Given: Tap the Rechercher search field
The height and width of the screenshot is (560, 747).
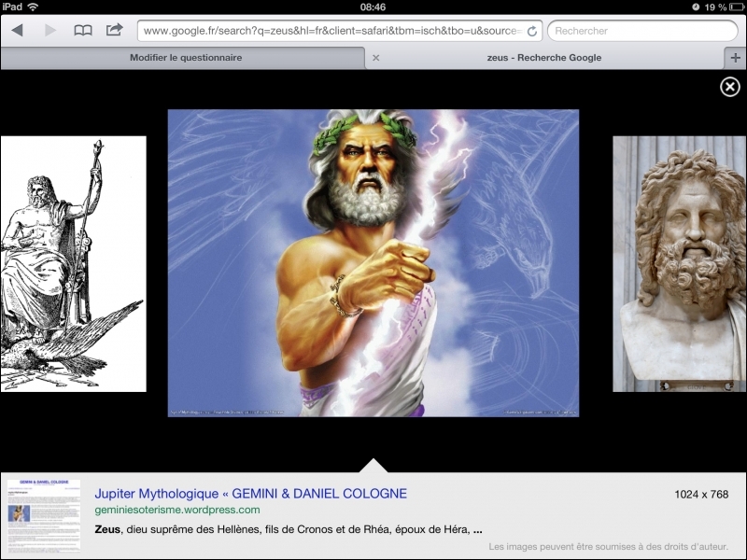Looking at the screenshot, I should click(x=642, y=31).
